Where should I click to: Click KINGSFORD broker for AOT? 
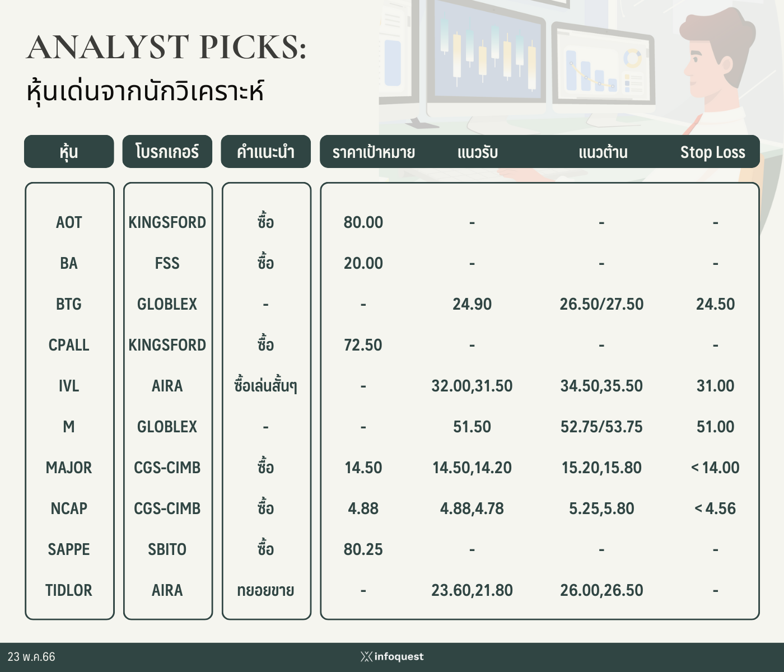(x=167, y=222)
